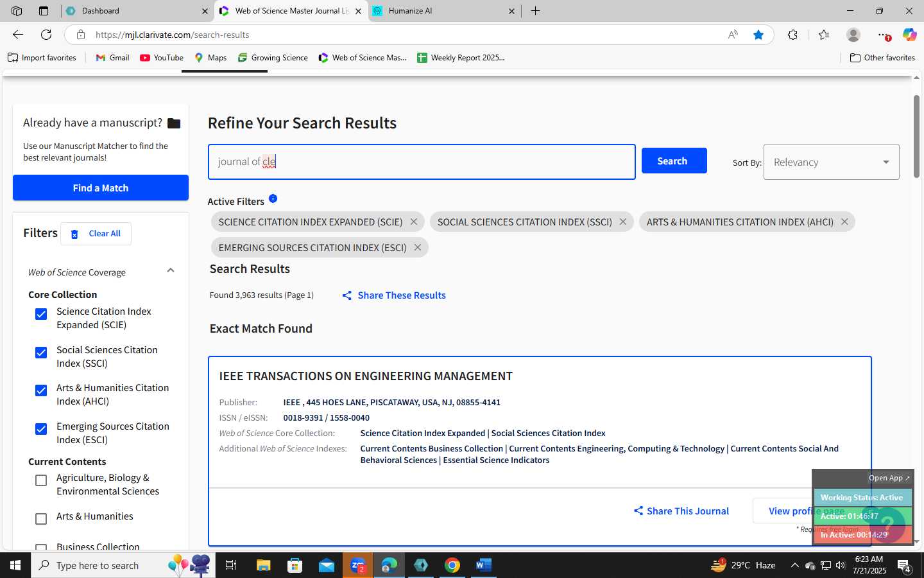The width and height of the screenshot is (924, 578).
Task: Open the Maps bookmark
Action: pyautogui.click(x=210, y=58)
